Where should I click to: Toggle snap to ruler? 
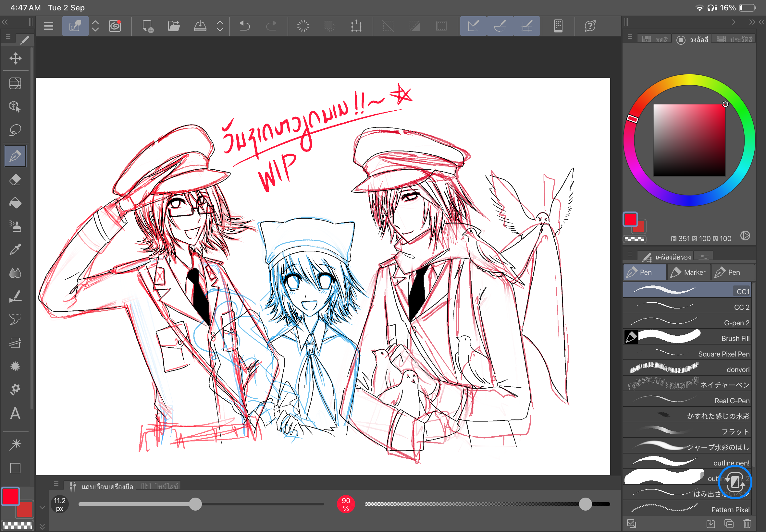pos(473,26)
